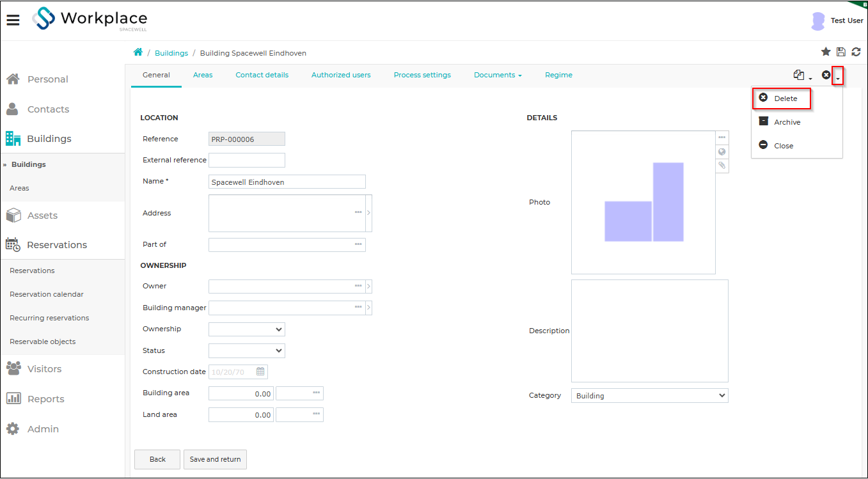Screen dimensions: 868x479
Task: Open the copy icon dropdown in toolbar
Action: [802, 75]
